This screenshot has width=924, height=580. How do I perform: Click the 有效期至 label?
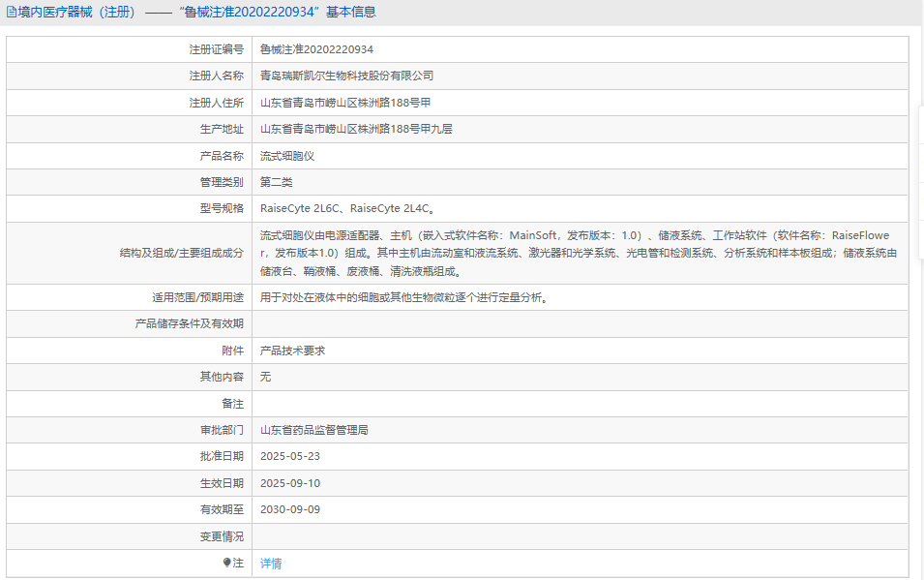tap(222, 509)
